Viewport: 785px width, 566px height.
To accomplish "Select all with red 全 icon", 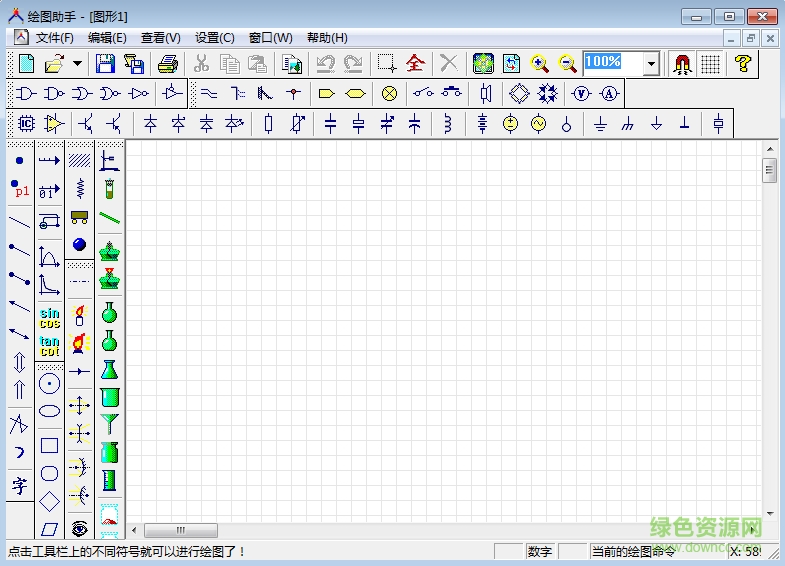I will pos(415,64).
